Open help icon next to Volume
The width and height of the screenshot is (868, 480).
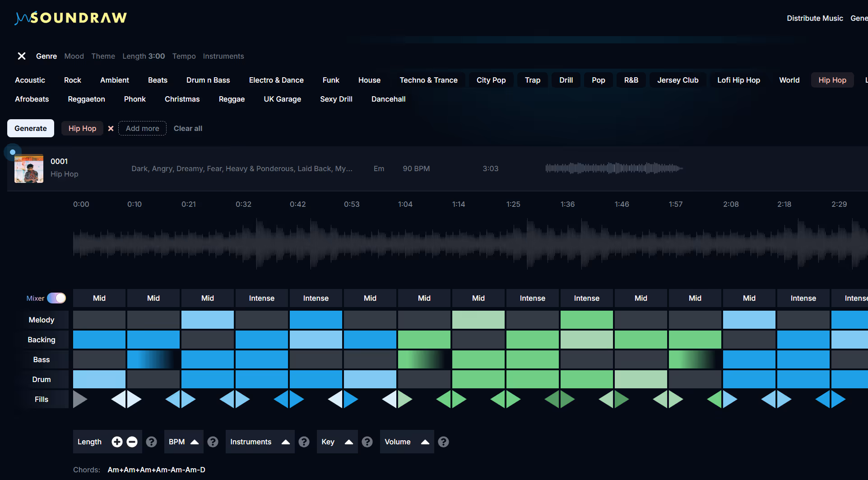pyautogui.click(x=444, y=442)
